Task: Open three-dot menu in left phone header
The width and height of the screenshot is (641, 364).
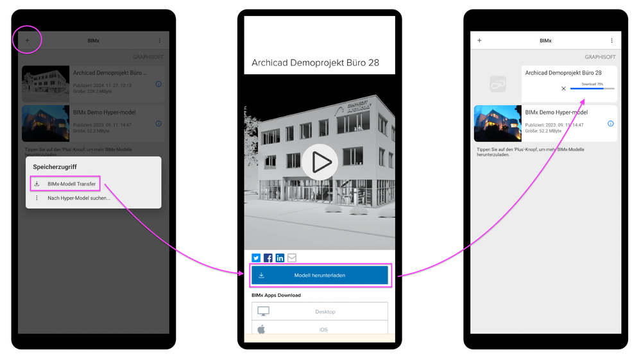Action: [x=159, y=40]
